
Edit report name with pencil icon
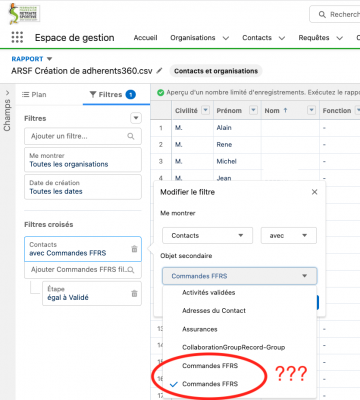point(160,71)
